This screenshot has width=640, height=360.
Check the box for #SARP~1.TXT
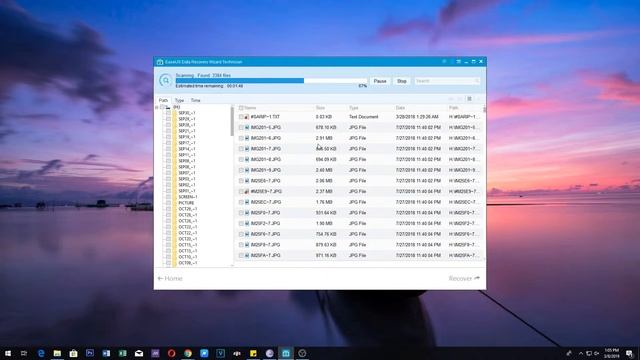(241, 117)
